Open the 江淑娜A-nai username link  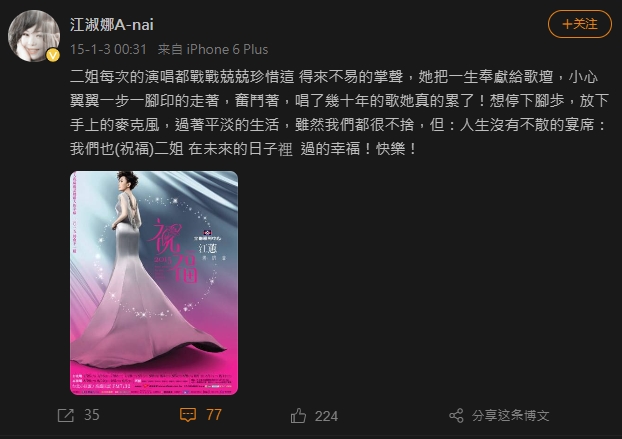coord(112,25)
